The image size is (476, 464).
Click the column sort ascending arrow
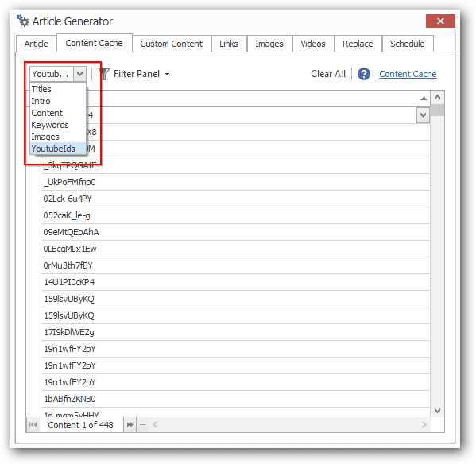(x=424, y=99)
